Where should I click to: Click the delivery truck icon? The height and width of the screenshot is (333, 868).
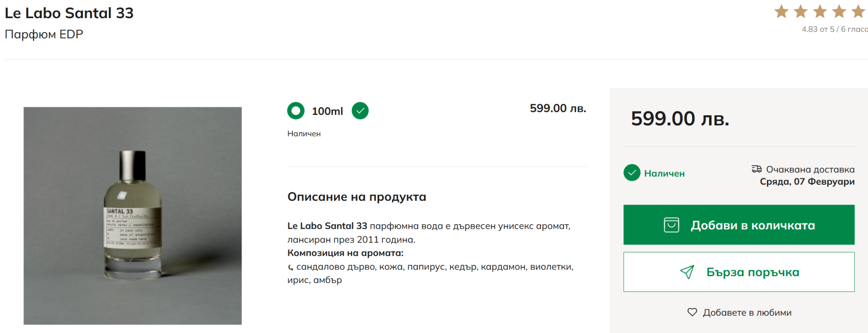tap(757, 169)
